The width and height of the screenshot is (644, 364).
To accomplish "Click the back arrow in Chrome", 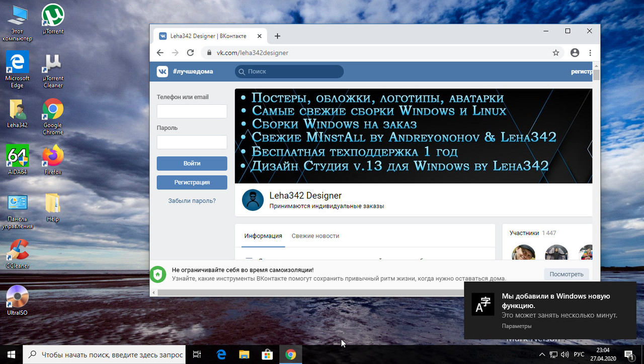I will [x=159, y=52].
